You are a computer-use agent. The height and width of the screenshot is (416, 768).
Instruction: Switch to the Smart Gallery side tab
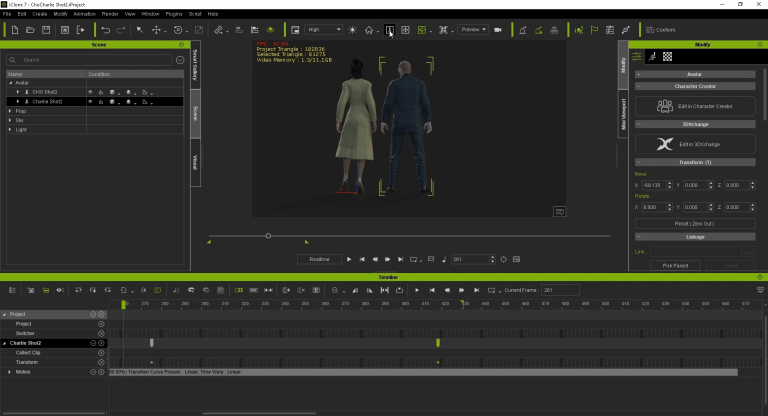[x=195, y=62]
